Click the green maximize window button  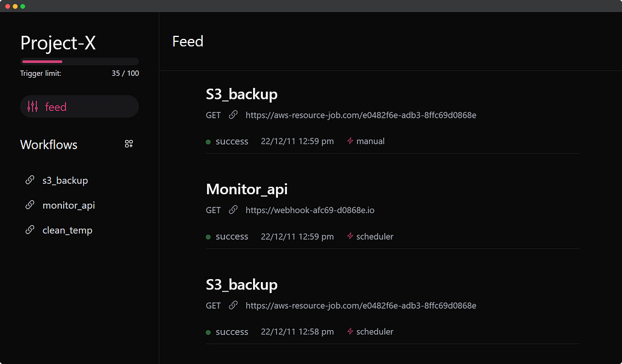[x=22, y=6]
